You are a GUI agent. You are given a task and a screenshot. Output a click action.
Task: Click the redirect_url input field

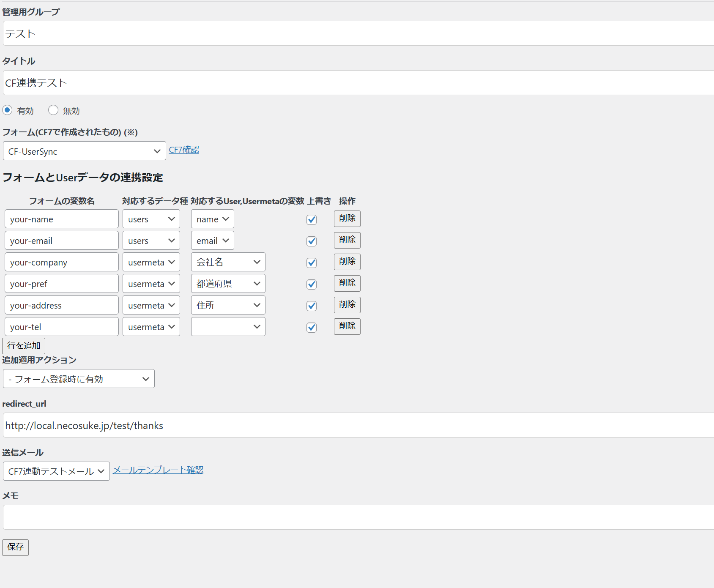355,425
